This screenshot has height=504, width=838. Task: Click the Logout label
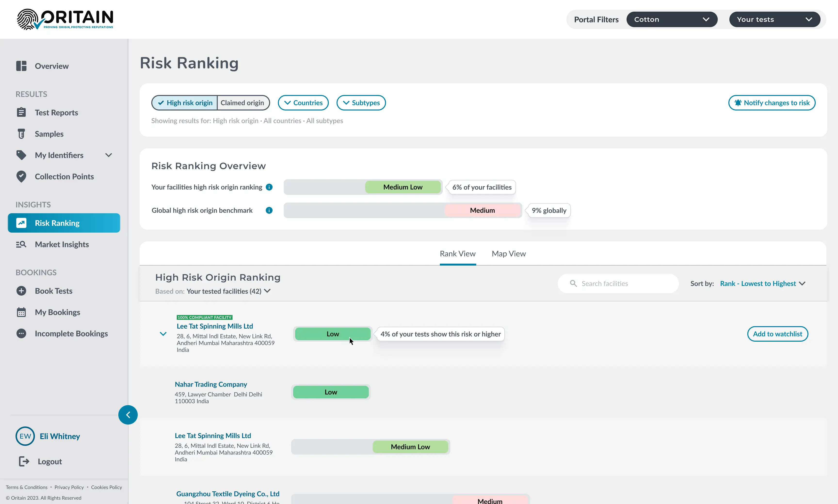coord(50,462)
